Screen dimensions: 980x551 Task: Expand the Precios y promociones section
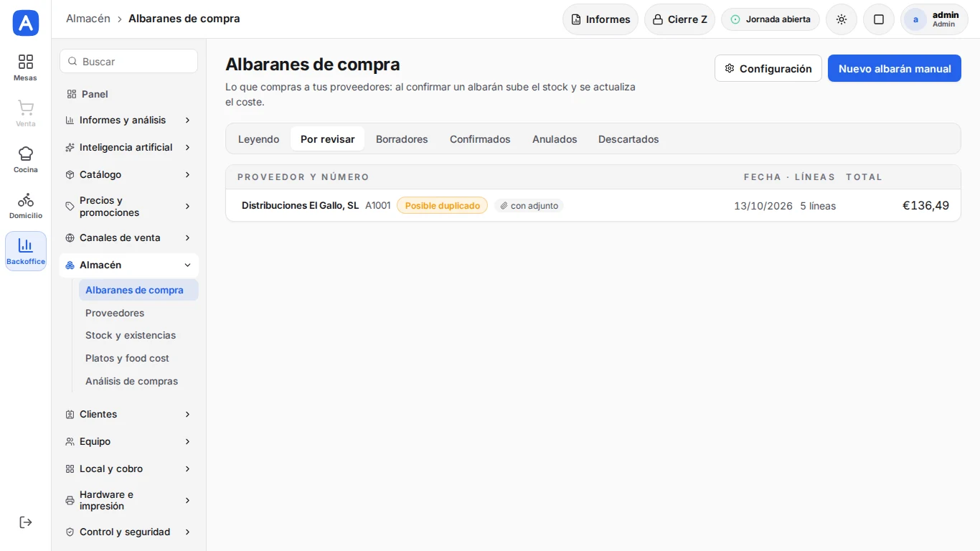point(128,206)
